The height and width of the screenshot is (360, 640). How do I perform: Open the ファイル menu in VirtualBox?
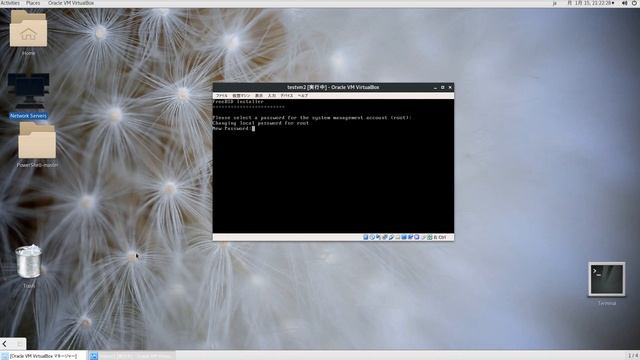221,96
